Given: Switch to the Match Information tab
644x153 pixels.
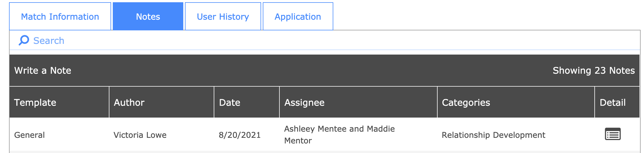Looking at the screenshot, I should point(60,17).
